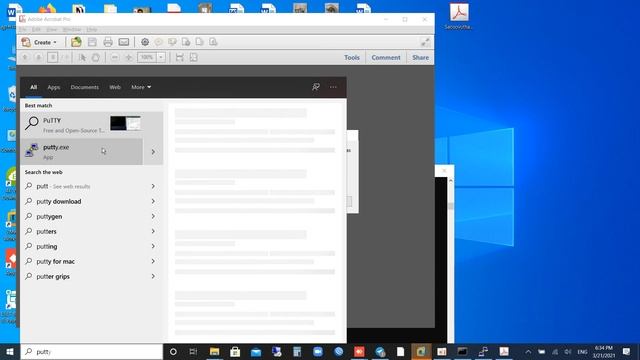This screenshot has height=360, width=640.
Task: Click Create button in Acrobat toolbar
Action: [39, 42]
